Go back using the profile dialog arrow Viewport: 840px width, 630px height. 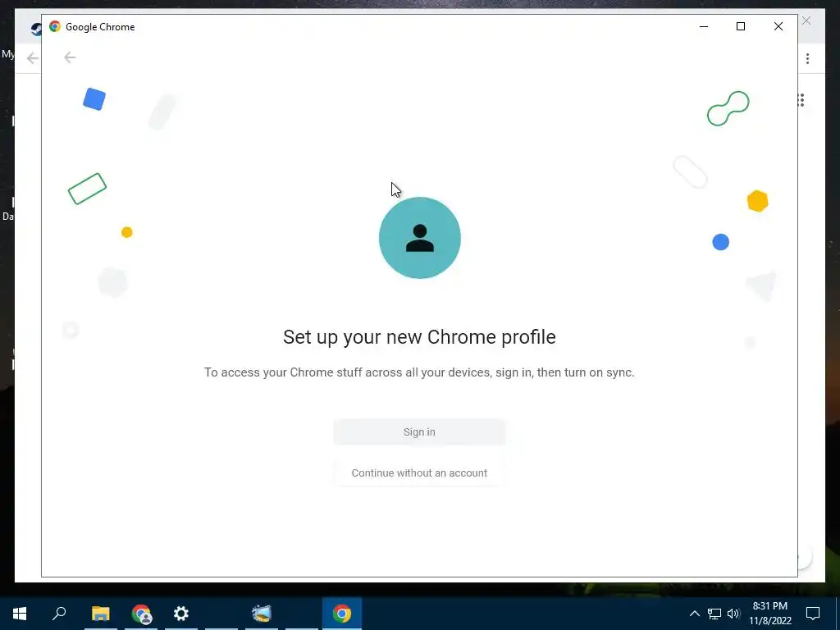point(70,57)
